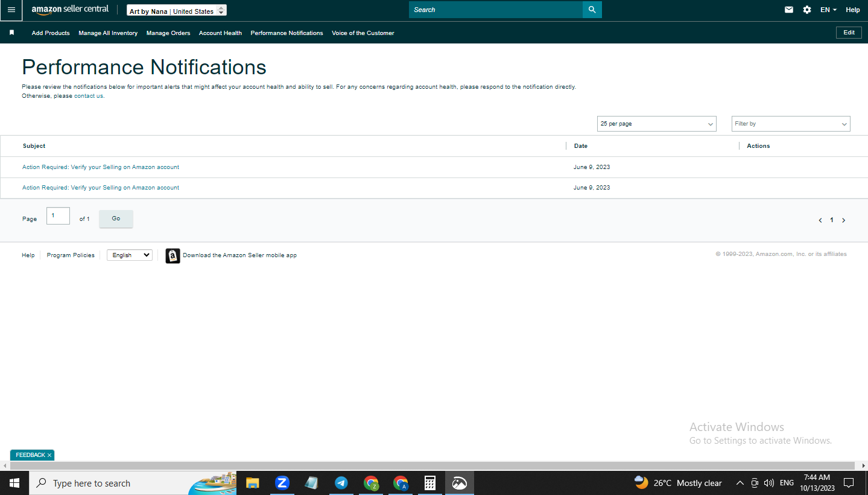Click the taskbar clock showing 7:44 AM
This screenshot has height=495, width=868.
[x=817, y=483]
